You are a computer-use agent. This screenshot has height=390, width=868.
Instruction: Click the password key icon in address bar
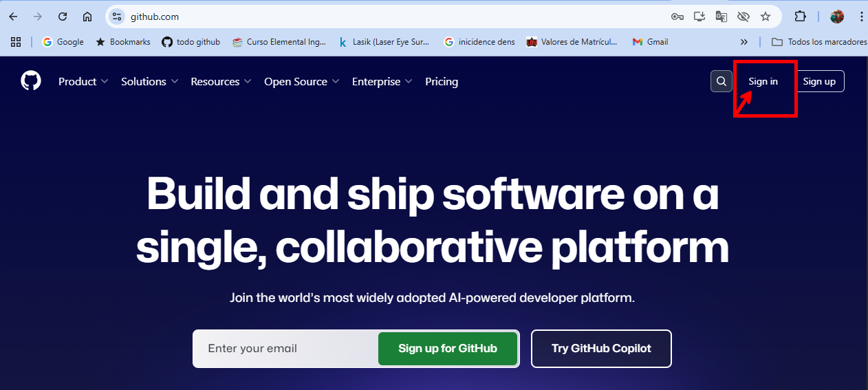pyautogui.click(x=677, y=17)
